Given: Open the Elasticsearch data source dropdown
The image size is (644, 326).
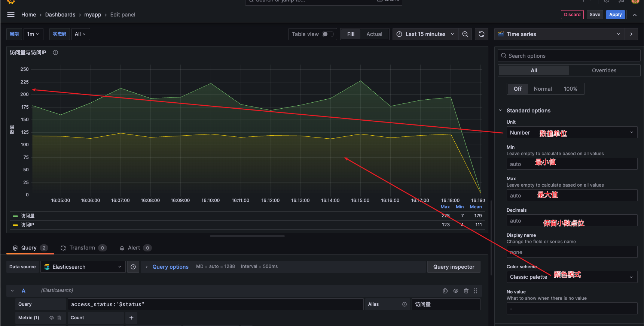Looking at the screenshot, I should (x=83, y=267).
